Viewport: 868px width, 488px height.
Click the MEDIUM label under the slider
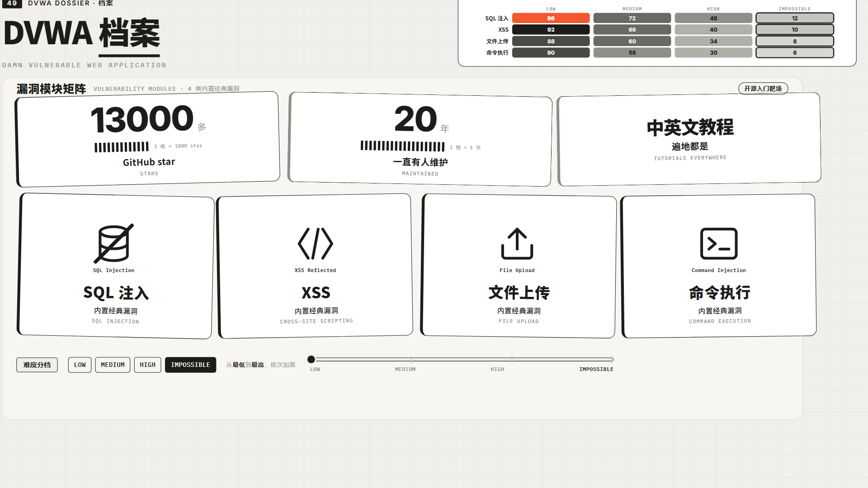(x=405, y=369)
